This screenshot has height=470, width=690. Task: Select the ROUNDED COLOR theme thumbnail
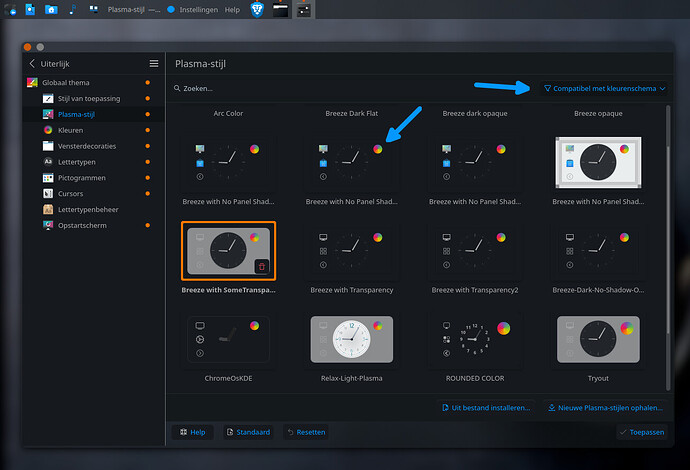(475, 339)
